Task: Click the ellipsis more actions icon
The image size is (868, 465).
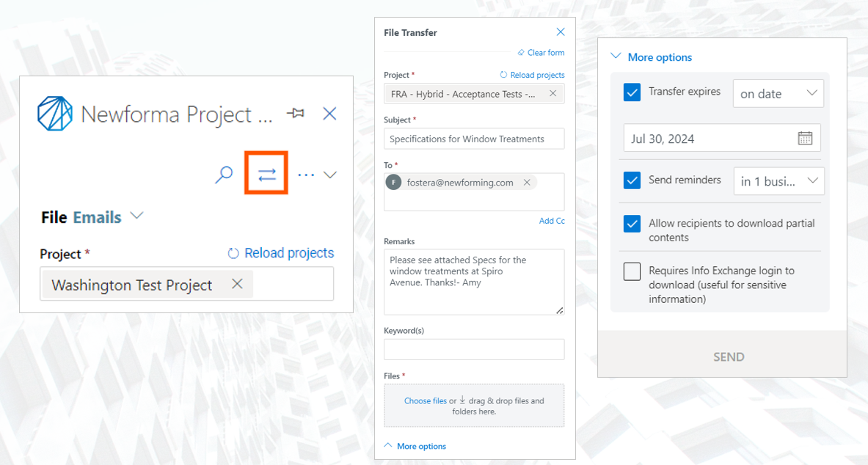Action: (x=306, y=173)
